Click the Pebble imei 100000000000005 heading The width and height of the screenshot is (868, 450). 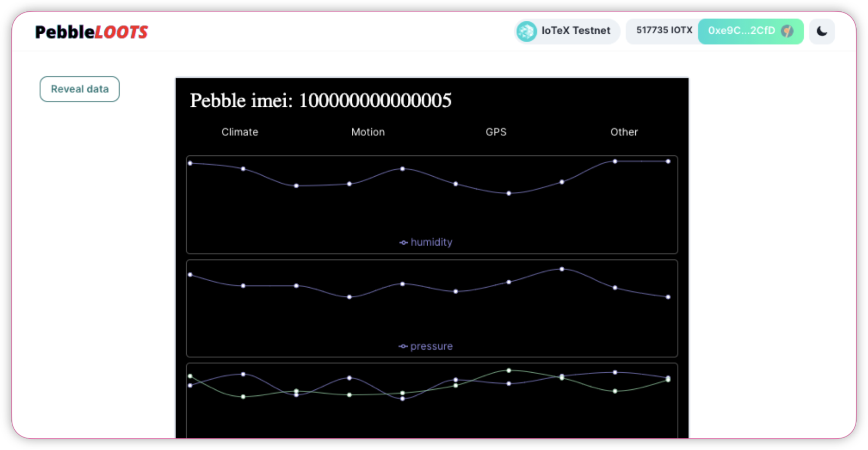320,101
